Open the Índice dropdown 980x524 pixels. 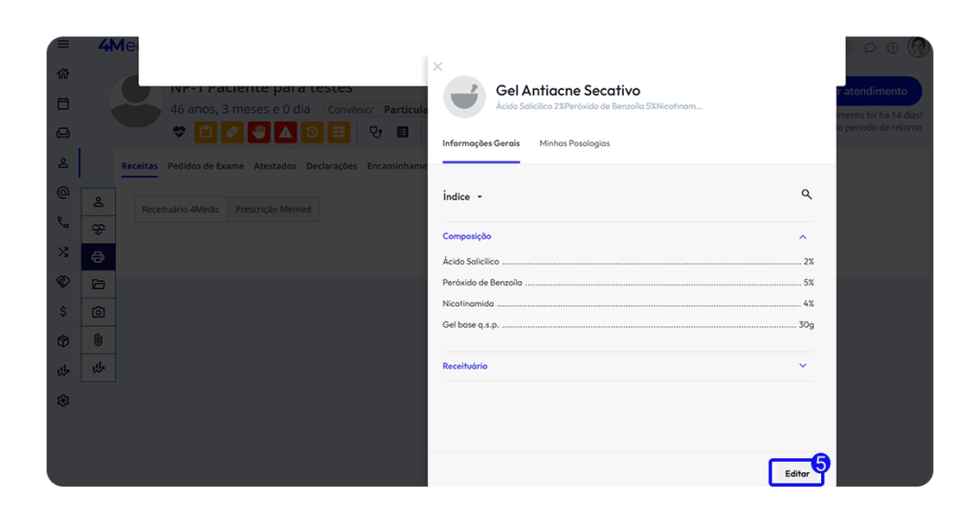[462, 197]
